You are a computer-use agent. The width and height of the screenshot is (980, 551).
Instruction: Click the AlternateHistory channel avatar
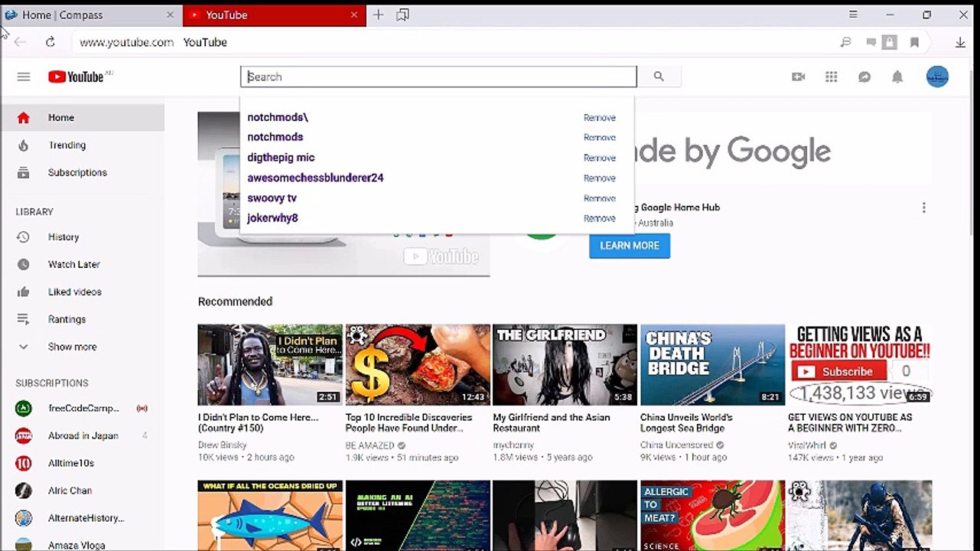(24, 518)
